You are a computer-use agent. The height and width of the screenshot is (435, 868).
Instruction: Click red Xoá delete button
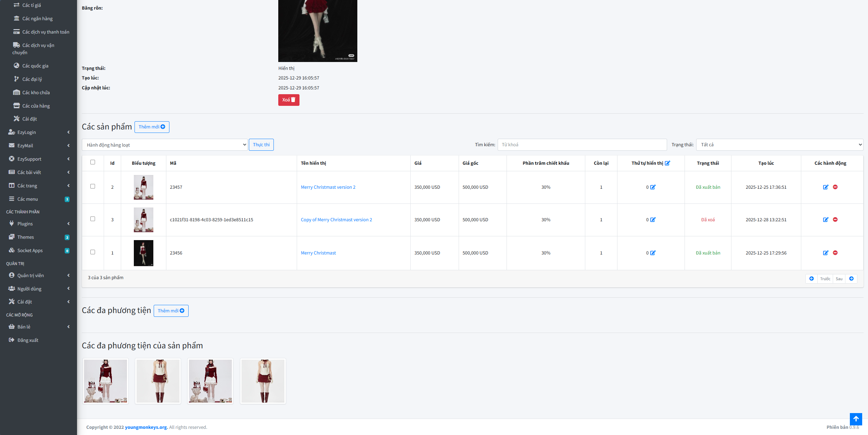coord(289,100)
